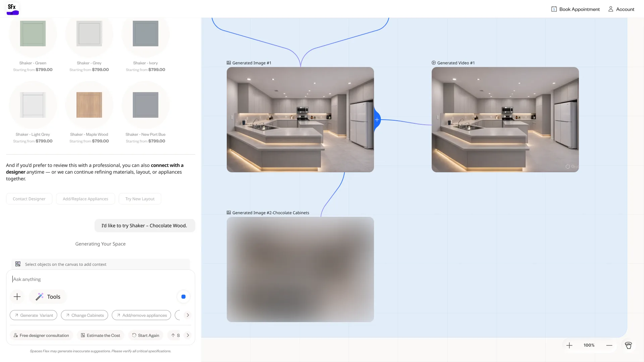This screenshot has width=644, height=362.
Task: Click Generating Your Space status text
Action: click(100, 244)
